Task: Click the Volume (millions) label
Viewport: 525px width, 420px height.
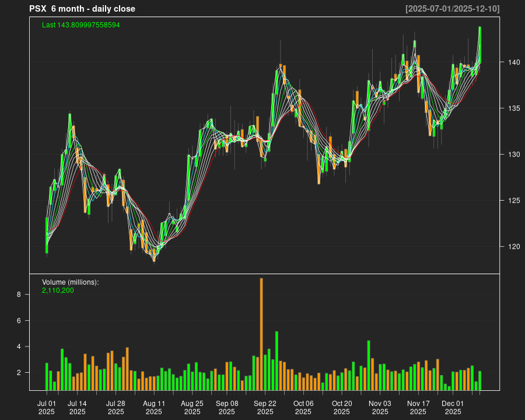Action: 70,282
